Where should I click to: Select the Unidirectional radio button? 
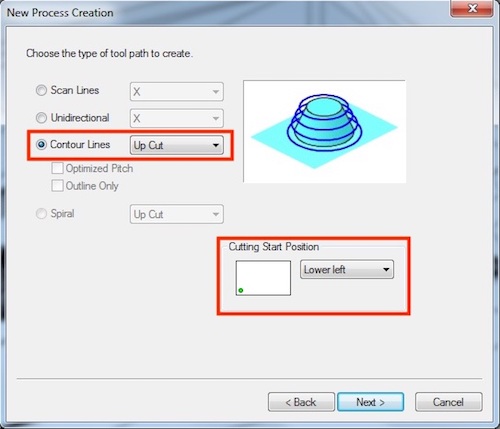[x=41, y=118]
